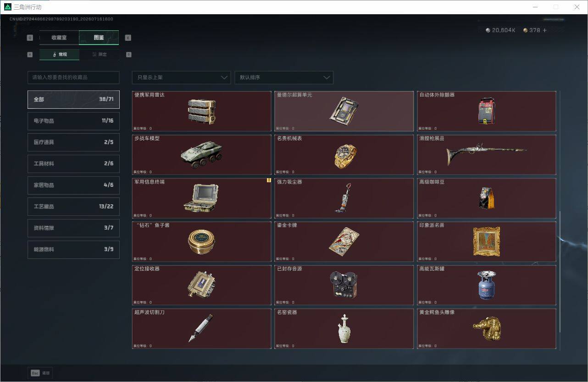Select the 滑膛枪展品 musket item

coord(487,155)
